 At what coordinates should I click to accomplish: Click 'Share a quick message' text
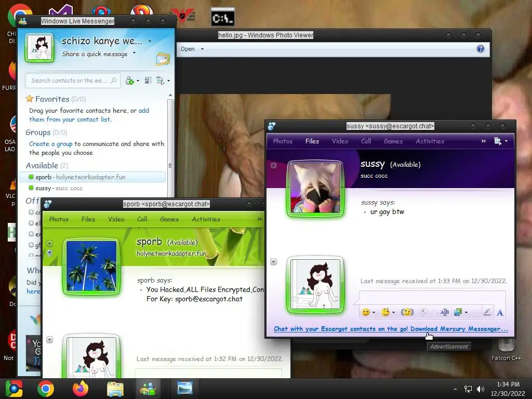(x=95, y=54)
